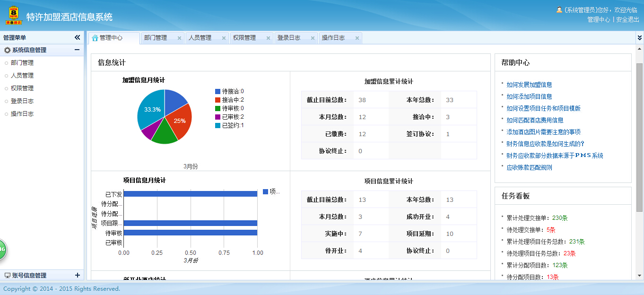Click the red 接洽中 legend swatch
This screenshot has width=644, height=295.
pos(218,100)
